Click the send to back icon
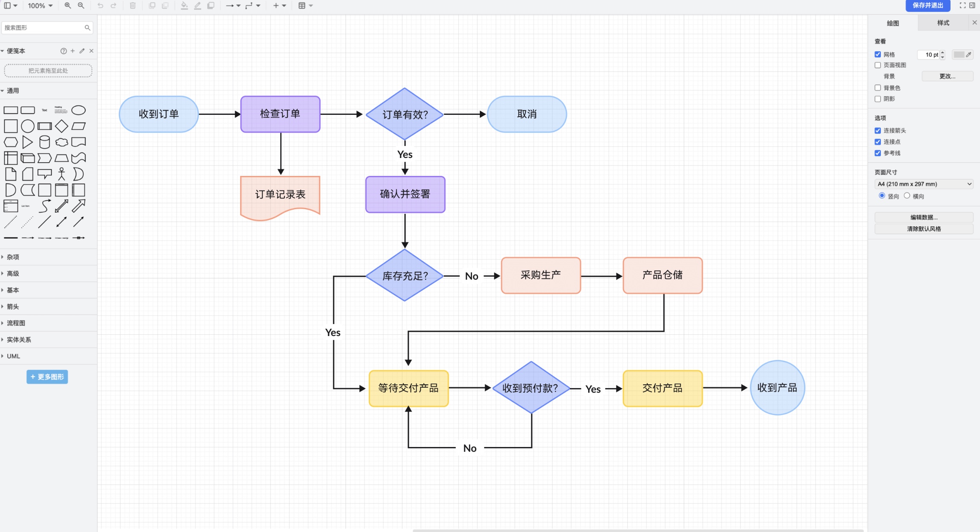 (165, 6)
